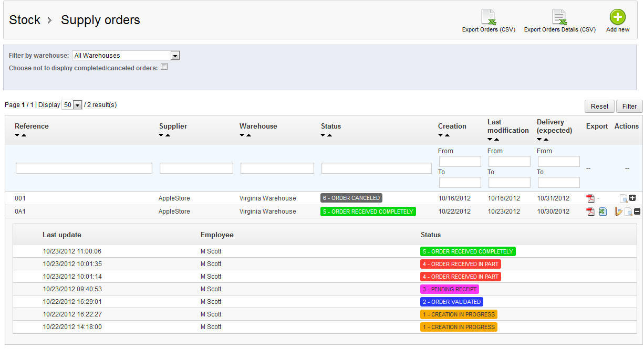Viewport: 644px width, 349px height.
Task: Click the green Add new icon
Action: pos(618,17)
